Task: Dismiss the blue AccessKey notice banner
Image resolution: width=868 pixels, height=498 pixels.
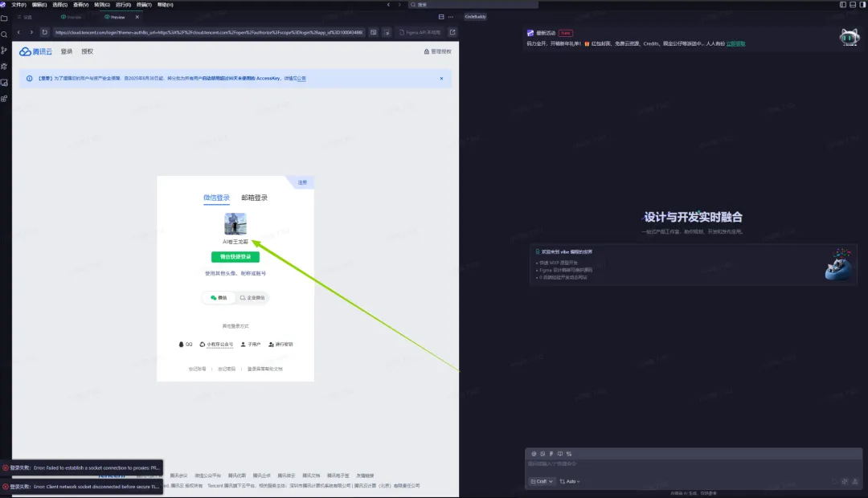Action: point(441,79)
